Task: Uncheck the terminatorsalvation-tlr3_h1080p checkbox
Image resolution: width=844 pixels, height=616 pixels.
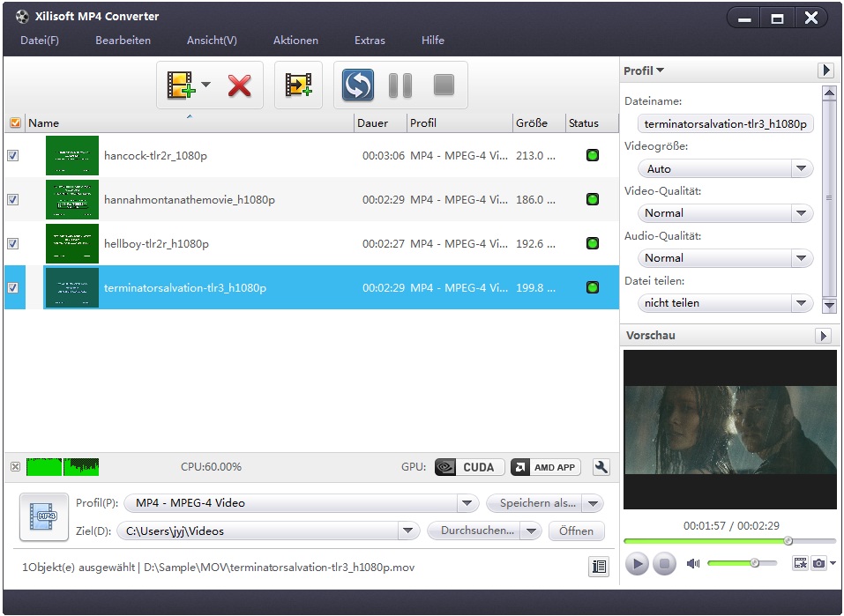Action: click(13, 288)
